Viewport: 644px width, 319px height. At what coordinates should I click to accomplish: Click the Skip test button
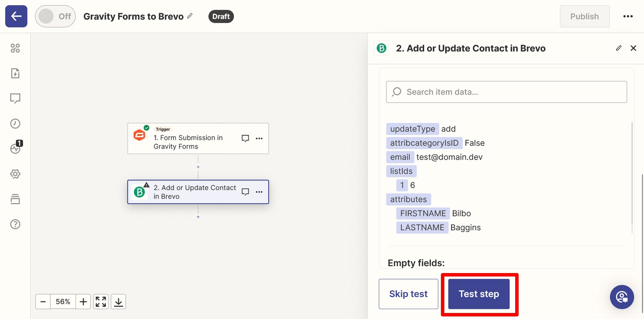[x=408, y=294]
